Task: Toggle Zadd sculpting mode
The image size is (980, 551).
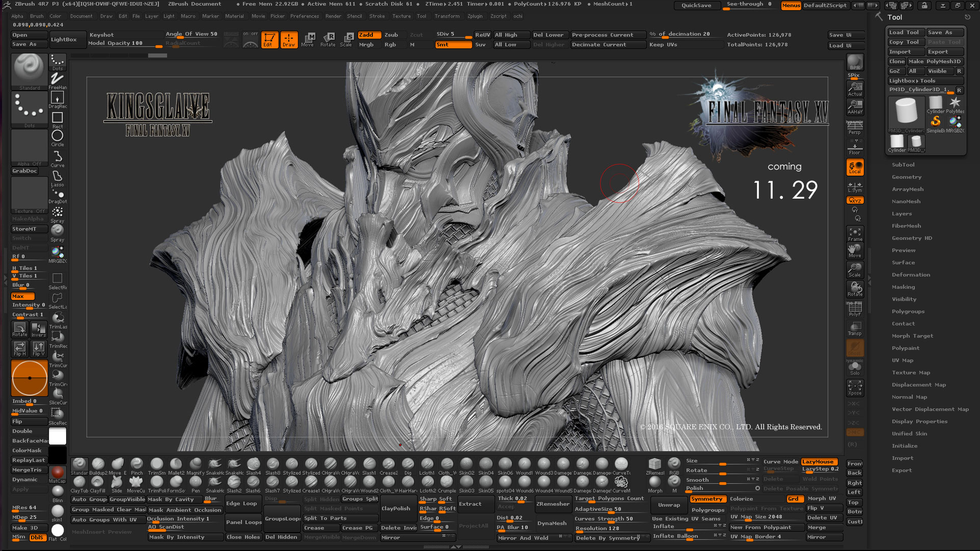Action: pos(368,35)
